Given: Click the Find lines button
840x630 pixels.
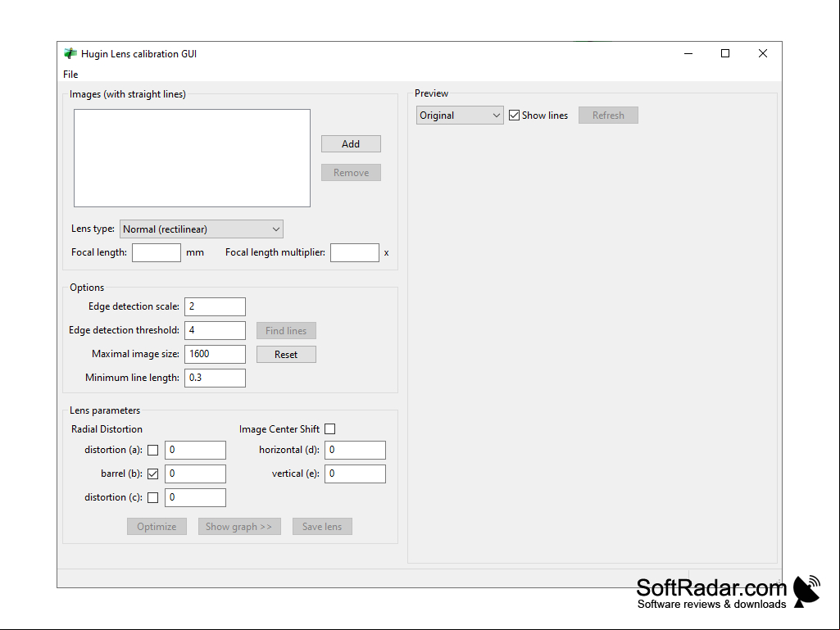Looking at the screenshot, I should [x=286, y=330].
